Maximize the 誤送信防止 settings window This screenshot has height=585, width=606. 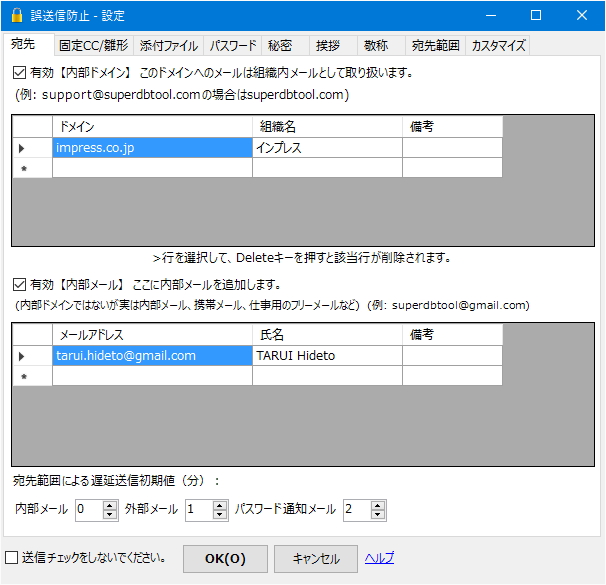click(536, 15)
